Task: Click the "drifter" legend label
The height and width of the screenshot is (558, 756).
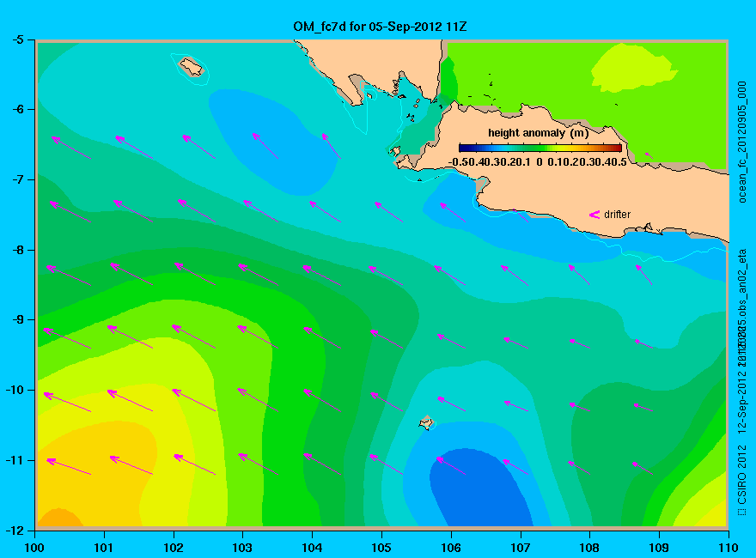Action: tap(617, 215)
